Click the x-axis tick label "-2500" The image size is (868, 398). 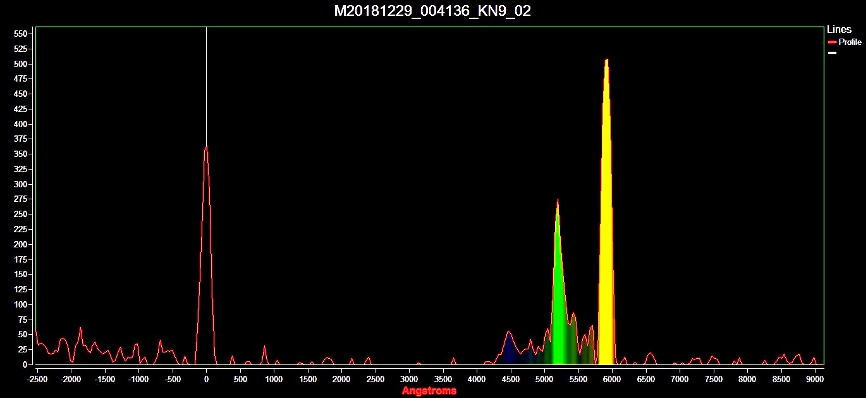37,379
